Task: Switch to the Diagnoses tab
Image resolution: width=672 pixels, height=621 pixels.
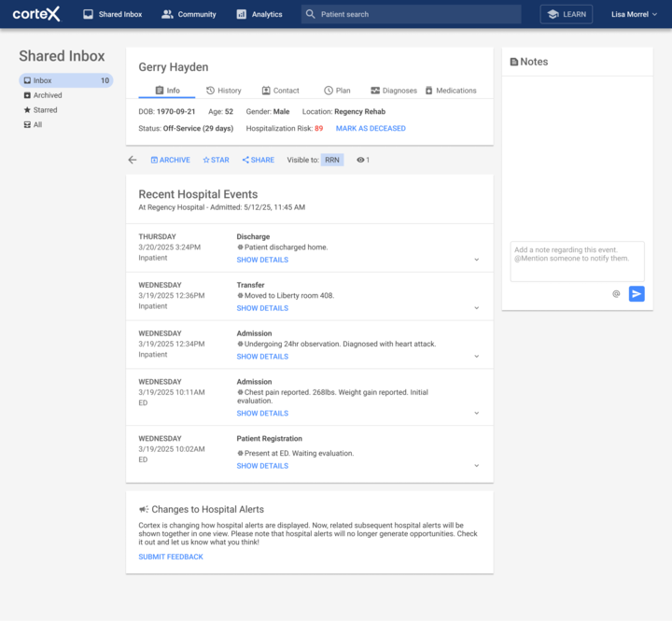Action: (394, 91)
